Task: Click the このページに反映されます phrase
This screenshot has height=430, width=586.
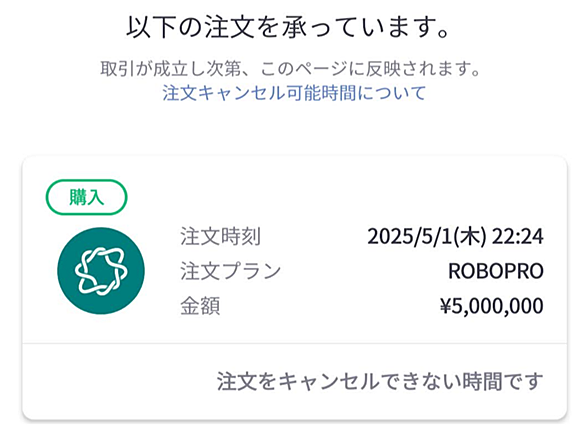Action: pyautogui.click(x=370, y=69)
